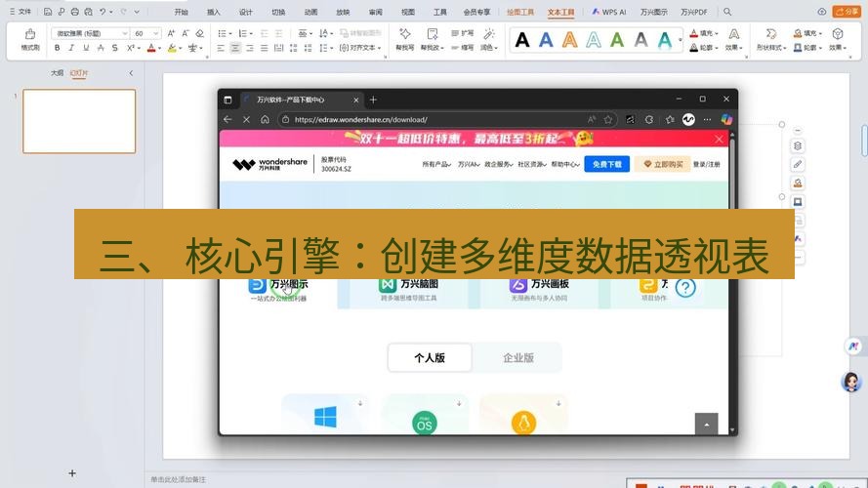Screen dimensions: 868x488
Task: Select the 个人版 tab on webpage
Action: 430,358
